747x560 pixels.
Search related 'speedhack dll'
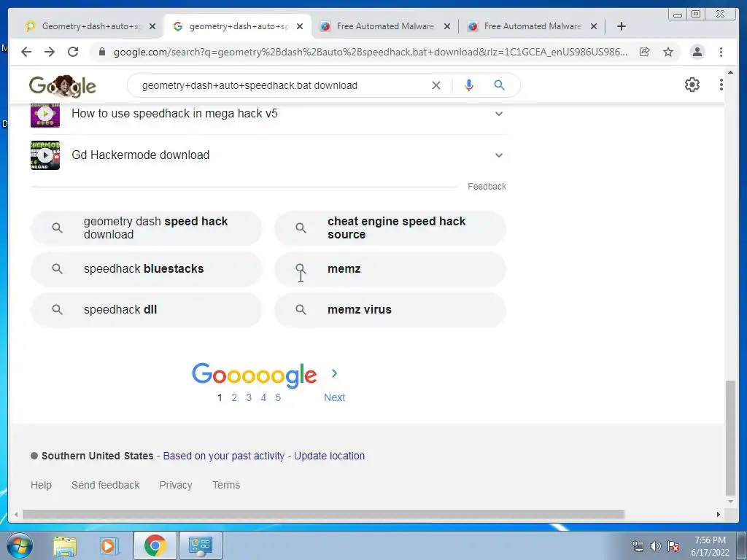click(x=146, y=310)
